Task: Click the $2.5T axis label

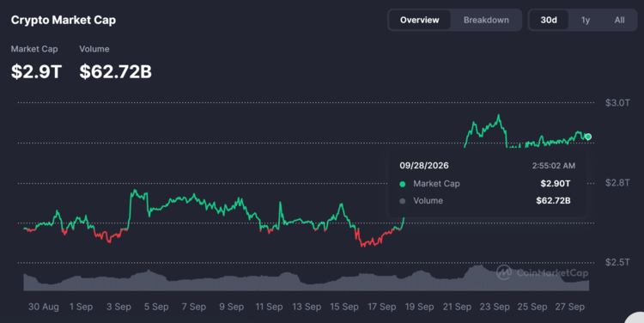Action: 617,262
